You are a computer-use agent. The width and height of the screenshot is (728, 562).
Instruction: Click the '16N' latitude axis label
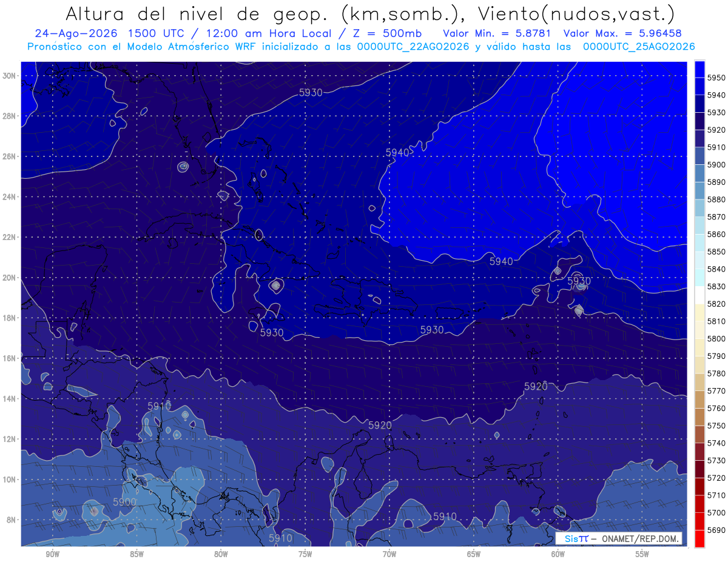click(10, 358)
